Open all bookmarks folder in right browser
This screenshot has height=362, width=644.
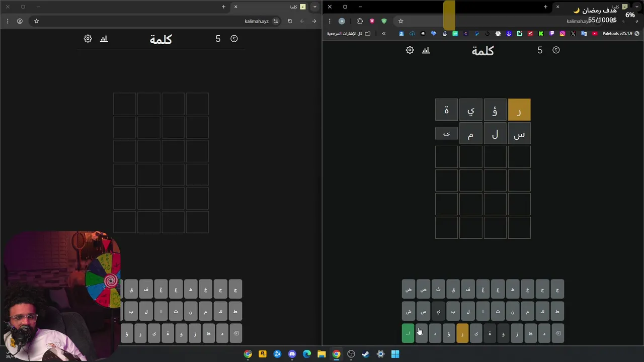(349, 34)
